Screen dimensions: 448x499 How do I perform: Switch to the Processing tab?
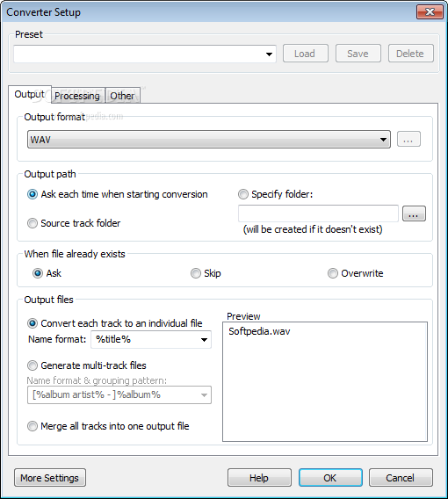77,96
